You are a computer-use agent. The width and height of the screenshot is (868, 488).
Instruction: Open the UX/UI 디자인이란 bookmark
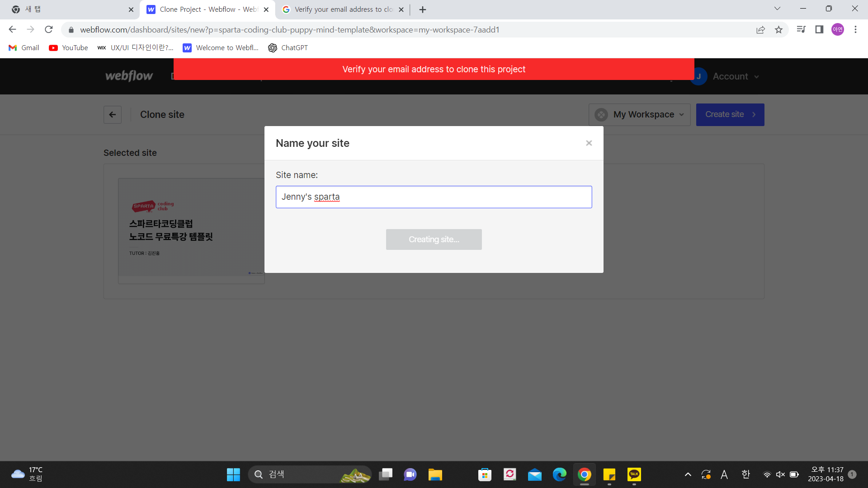coord(135,48)
